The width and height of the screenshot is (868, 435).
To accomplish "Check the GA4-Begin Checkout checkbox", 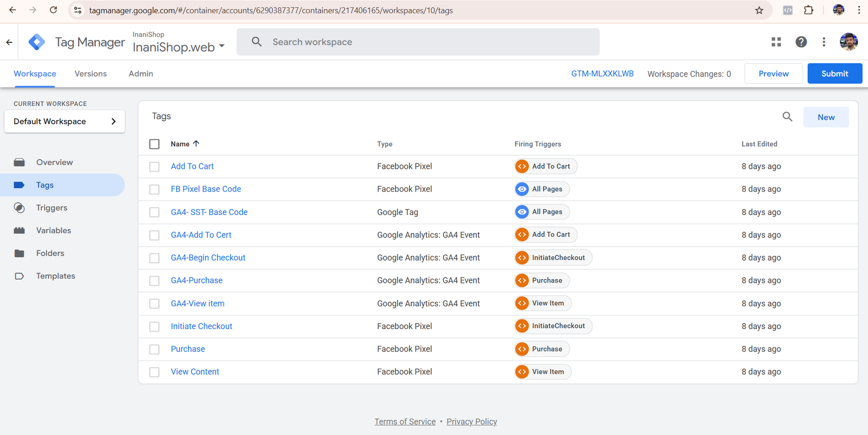I will tap(155, 258).
